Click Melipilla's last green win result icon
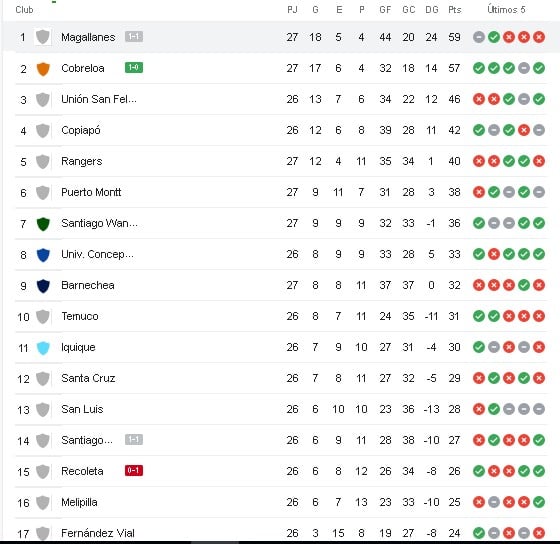This screenshot has width=560, height=544. (539, 502)
